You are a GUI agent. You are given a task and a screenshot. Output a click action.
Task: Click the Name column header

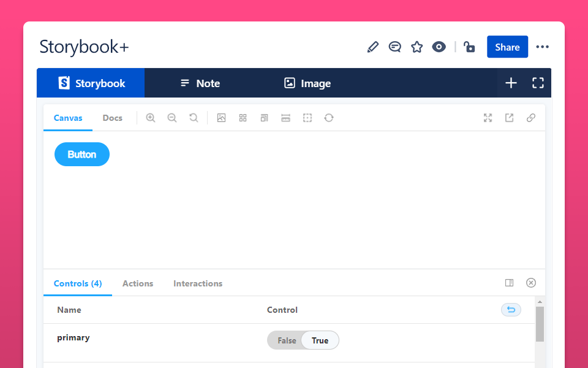pyautogui.click(x=69, y=310)
